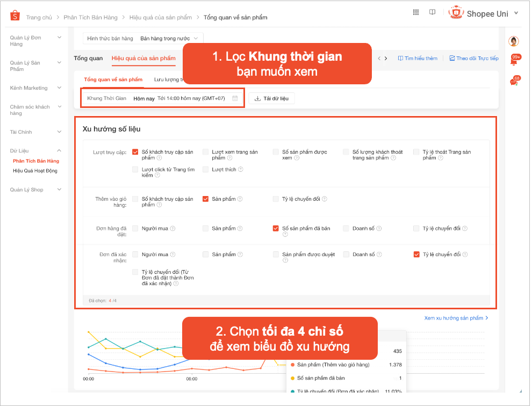
Task: Open chat icon with 68 badge
Action: pyautogui.click(x=515, y=81)
